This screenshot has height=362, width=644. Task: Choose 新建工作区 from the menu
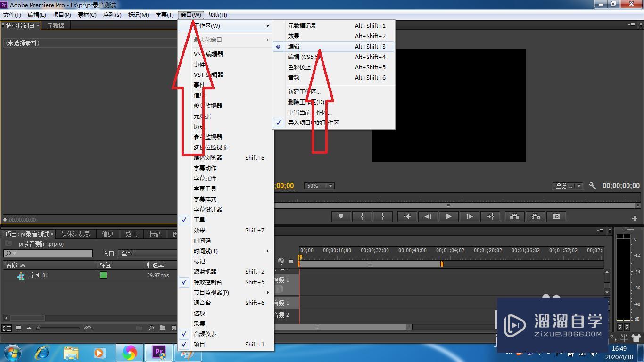(304, 91)
